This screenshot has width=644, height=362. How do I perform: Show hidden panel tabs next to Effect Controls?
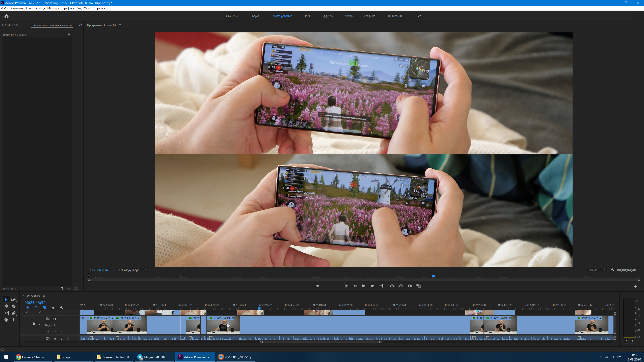click(80, 25)
